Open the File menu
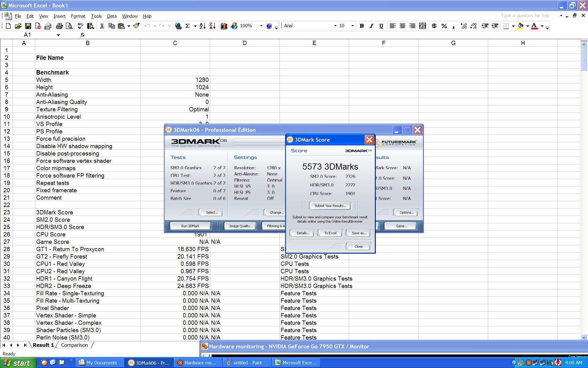The image size is (588, 368). [x=18, y=16]
